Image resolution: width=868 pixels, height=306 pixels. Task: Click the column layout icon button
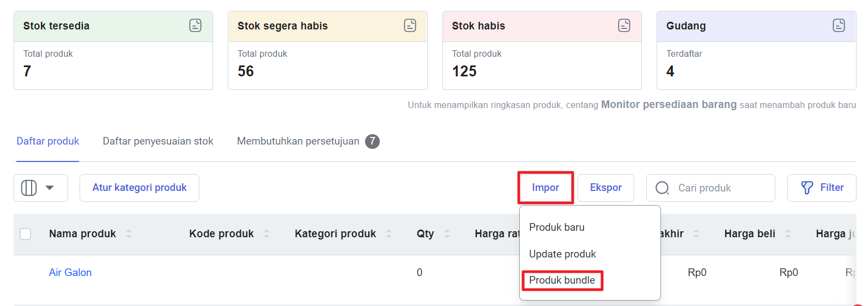click(29, 188)
